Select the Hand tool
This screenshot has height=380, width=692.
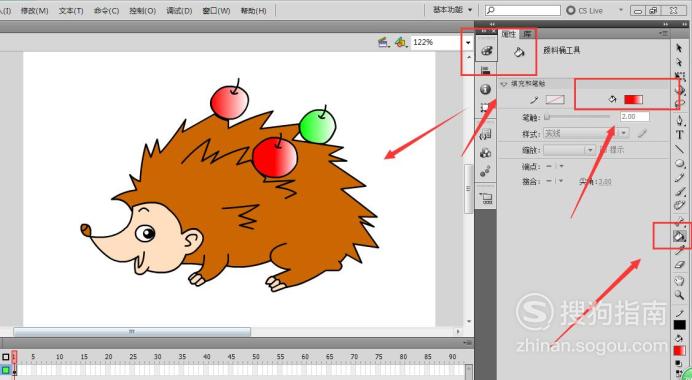680,281
